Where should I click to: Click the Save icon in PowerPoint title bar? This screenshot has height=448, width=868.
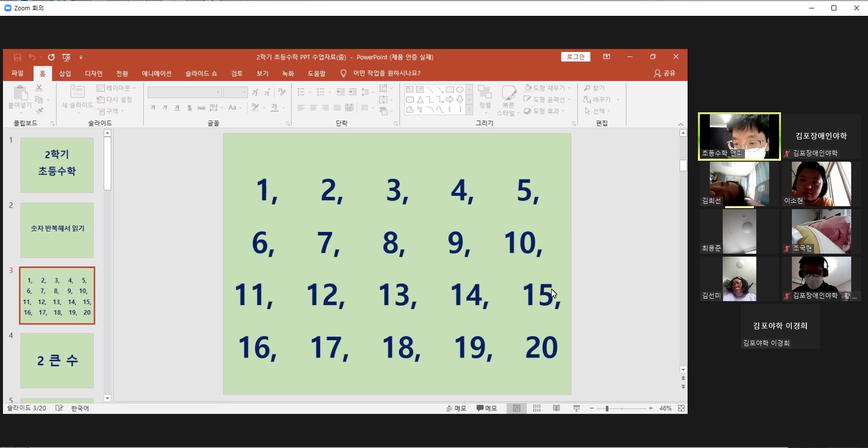point(17,57)
